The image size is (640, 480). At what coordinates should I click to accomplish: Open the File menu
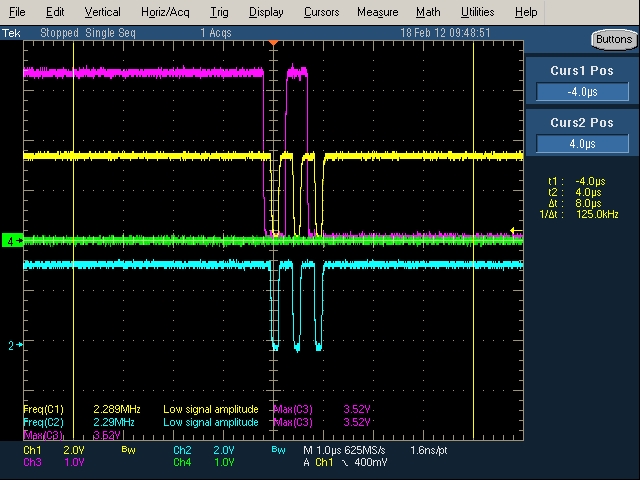[x=17, y=12]
